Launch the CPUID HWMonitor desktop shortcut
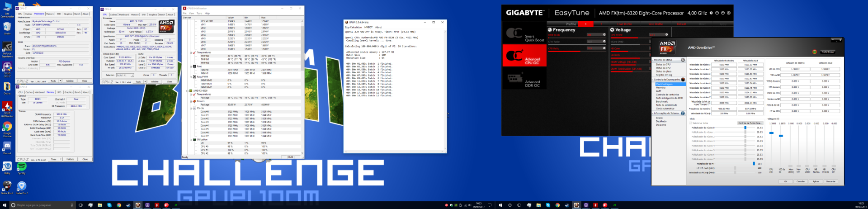Screen dimensions: 868x209 pyautogui.click(x=7, y=109)
